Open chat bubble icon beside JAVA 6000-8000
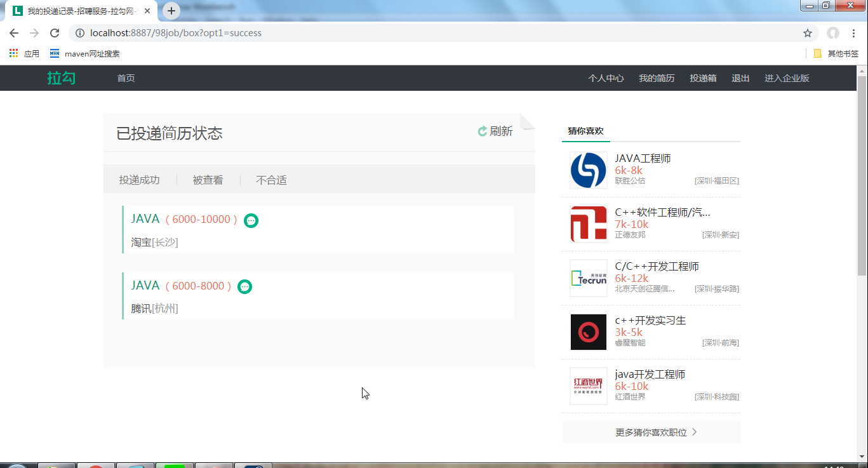This screenshot has height=468, width=868. click(x=244, y=287)
